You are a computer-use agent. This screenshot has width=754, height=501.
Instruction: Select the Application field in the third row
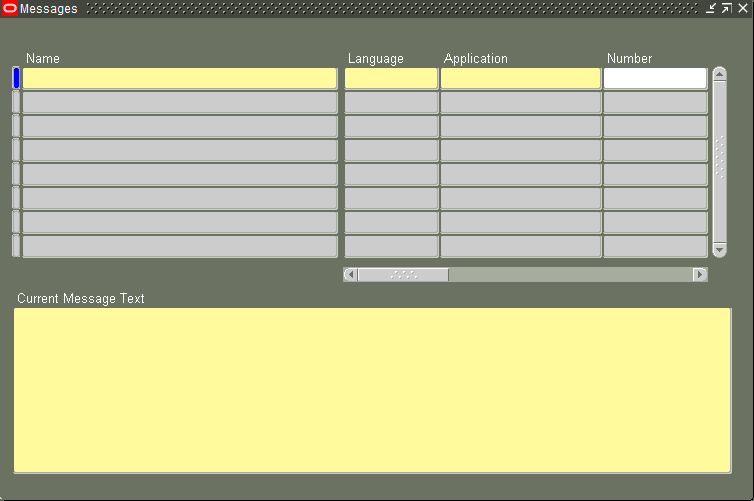point(520,126)
